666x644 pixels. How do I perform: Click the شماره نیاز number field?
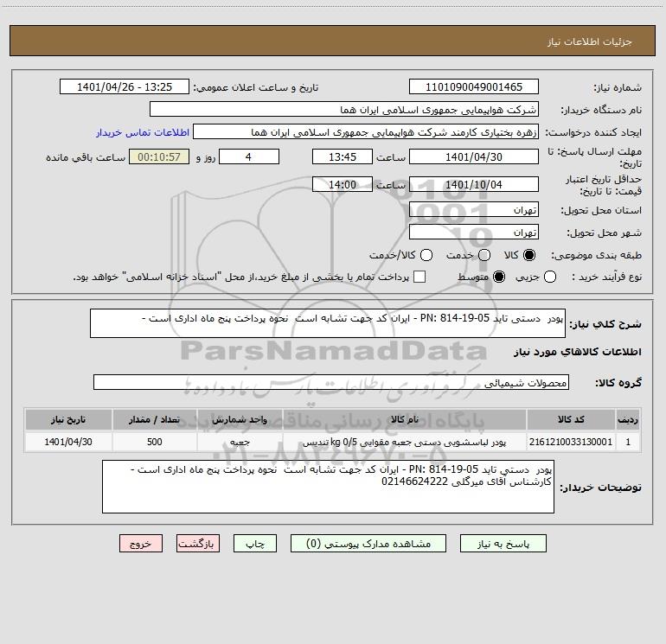click(473, 87)
